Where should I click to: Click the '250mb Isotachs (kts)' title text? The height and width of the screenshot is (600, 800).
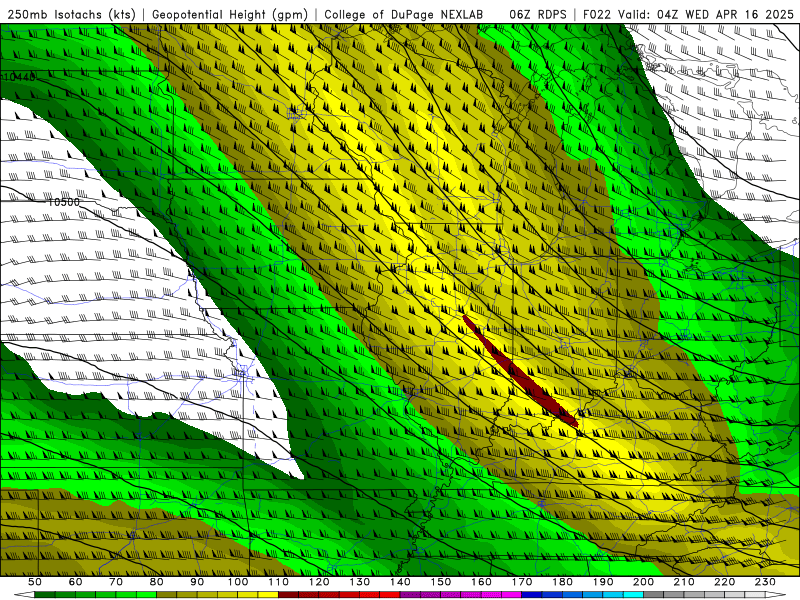point(71,15)
